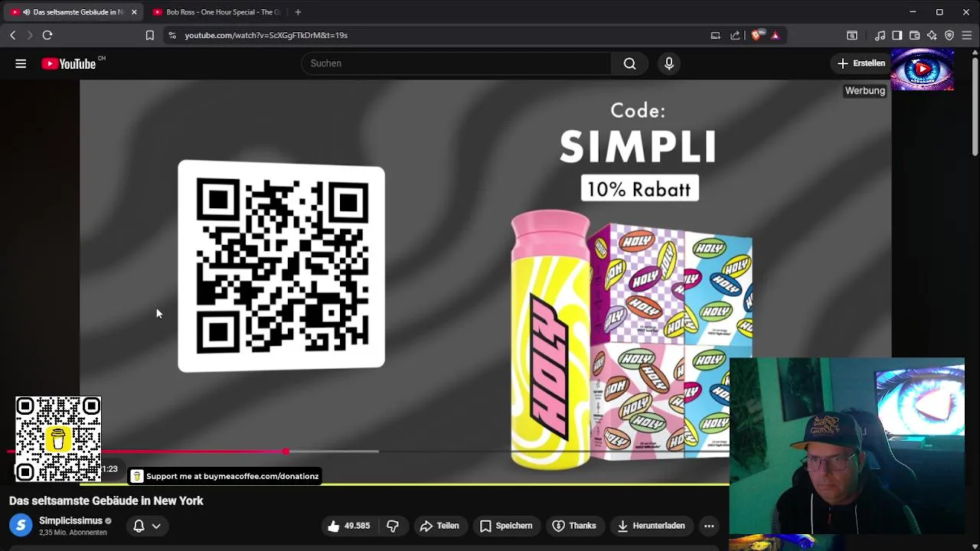This screenshot has height=551, width=980.
Task: Close the Das seltsamste Gebäude tab
Action: click(x=134, y=12)
